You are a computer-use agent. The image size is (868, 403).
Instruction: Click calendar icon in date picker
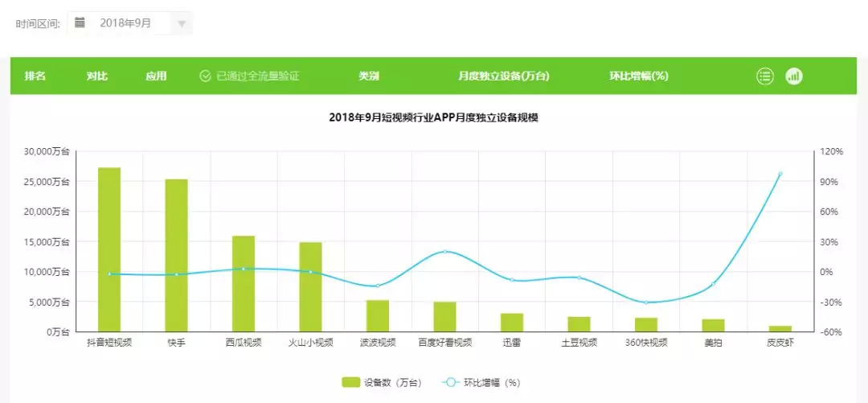80,23
